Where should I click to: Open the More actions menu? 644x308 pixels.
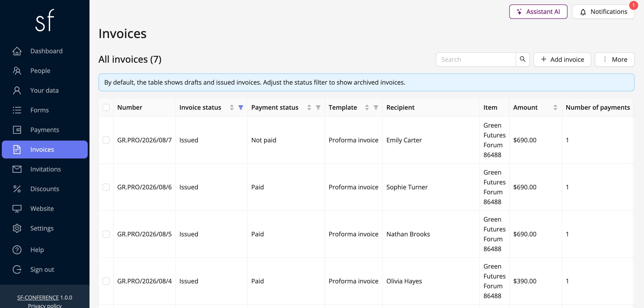[614, 59]
